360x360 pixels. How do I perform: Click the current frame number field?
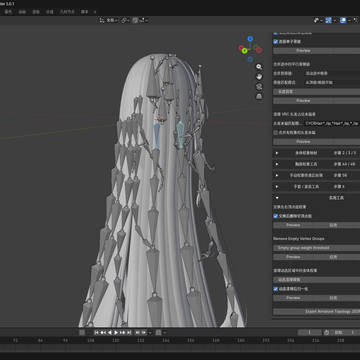310,332
